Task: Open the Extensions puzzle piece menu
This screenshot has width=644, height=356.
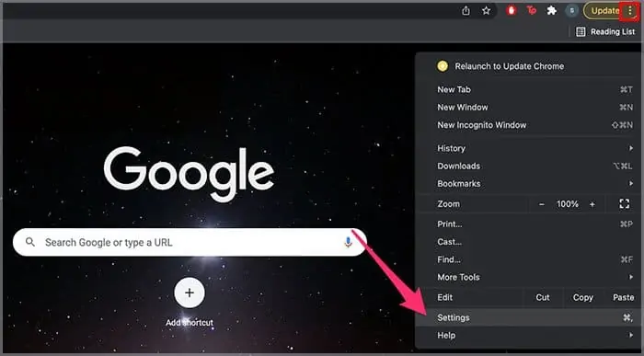Action: pyautogui.click(x=552, y=11)
